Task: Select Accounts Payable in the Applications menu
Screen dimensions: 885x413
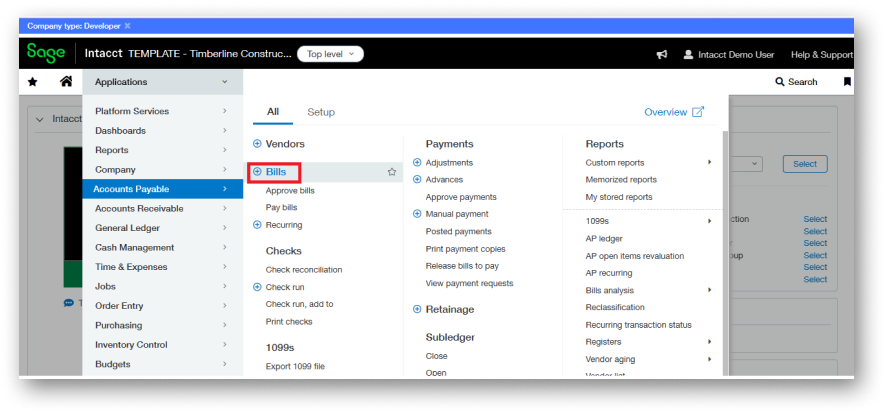Action: click(x=162, y=189)
